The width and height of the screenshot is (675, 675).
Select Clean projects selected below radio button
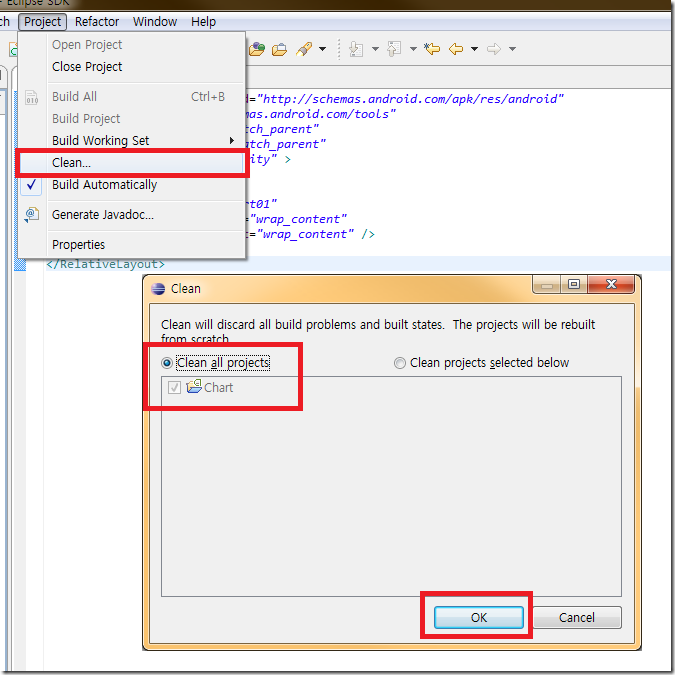pyautogui.click(x=399, y=363)
